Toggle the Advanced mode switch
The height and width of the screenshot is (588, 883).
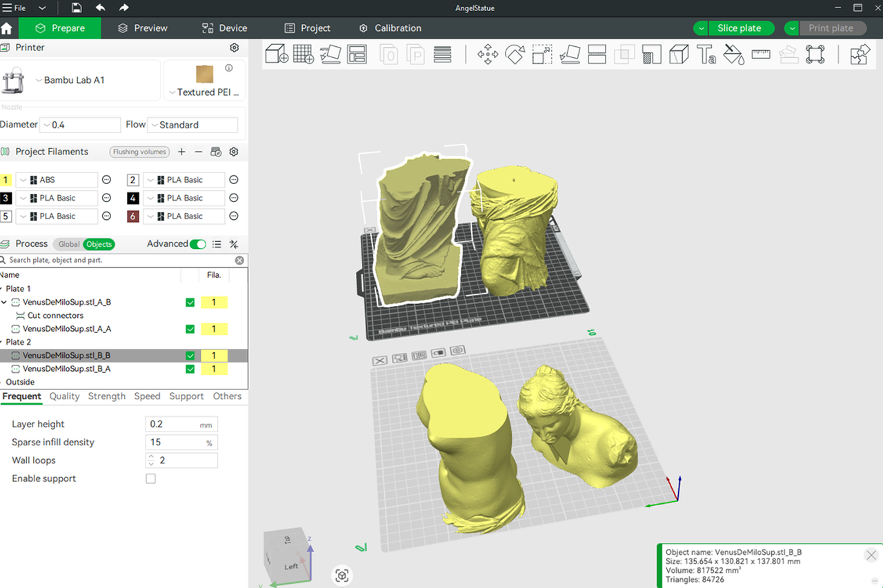click(197, 244)
